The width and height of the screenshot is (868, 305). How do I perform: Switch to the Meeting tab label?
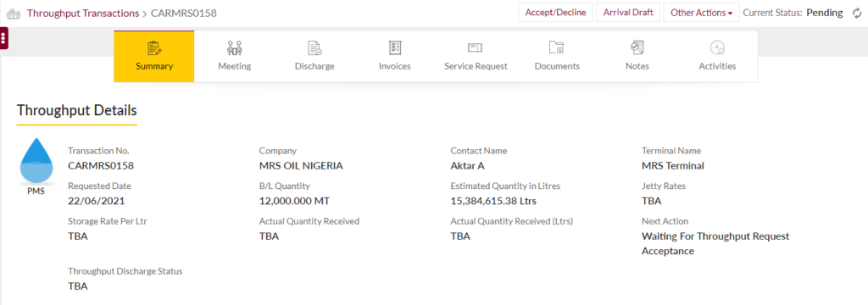pos(235,66)
